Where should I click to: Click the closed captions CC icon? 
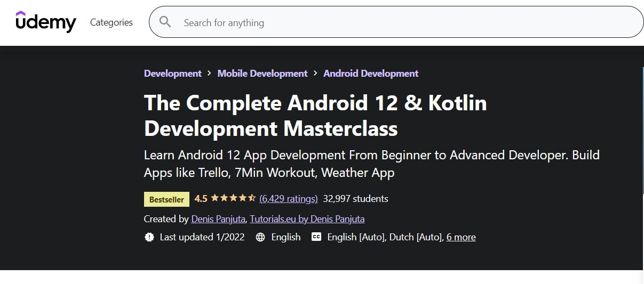pos(316,237)
